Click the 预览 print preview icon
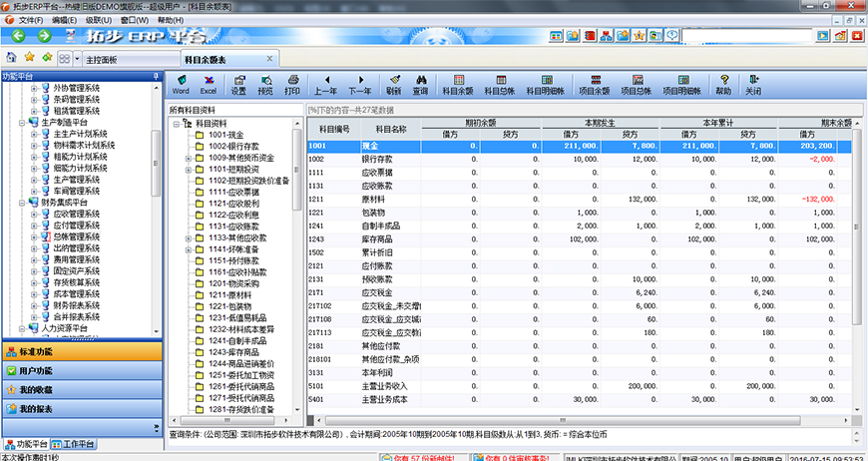Viewport: 868px width, 461px height. click(x=265, y=84)
